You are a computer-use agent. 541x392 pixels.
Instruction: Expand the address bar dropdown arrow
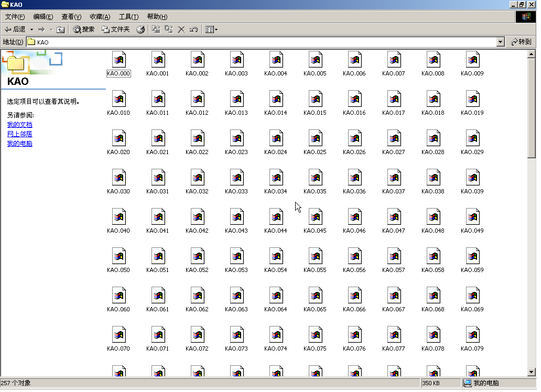tap(500, 42)
